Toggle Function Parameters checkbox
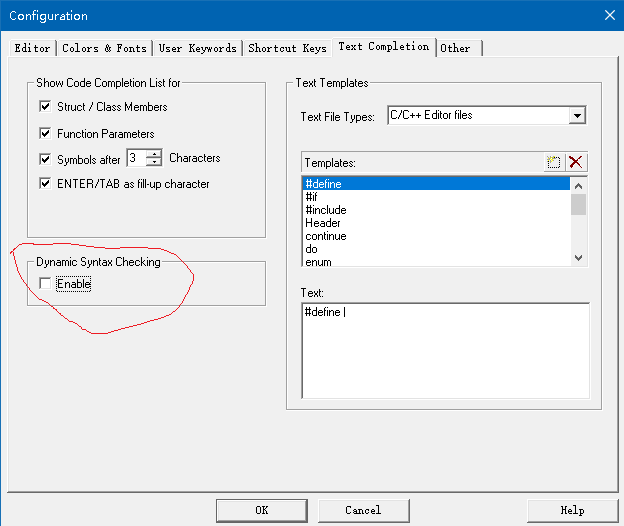Image resolution: width=624 pixels, height=526 pixels. 45,133
